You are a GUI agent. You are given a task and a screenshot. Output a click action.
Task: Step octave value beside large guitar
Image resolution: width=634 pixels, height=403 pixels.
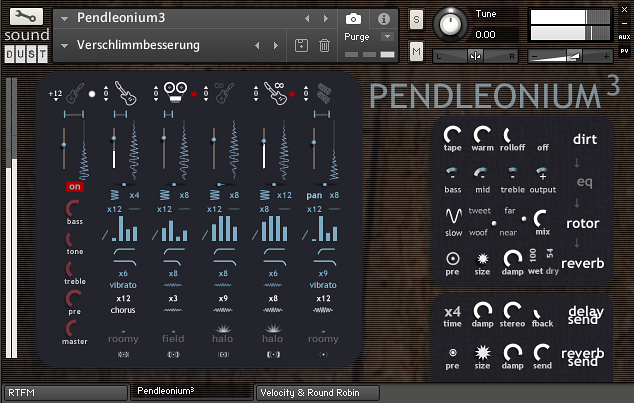[x=106, y=94]
